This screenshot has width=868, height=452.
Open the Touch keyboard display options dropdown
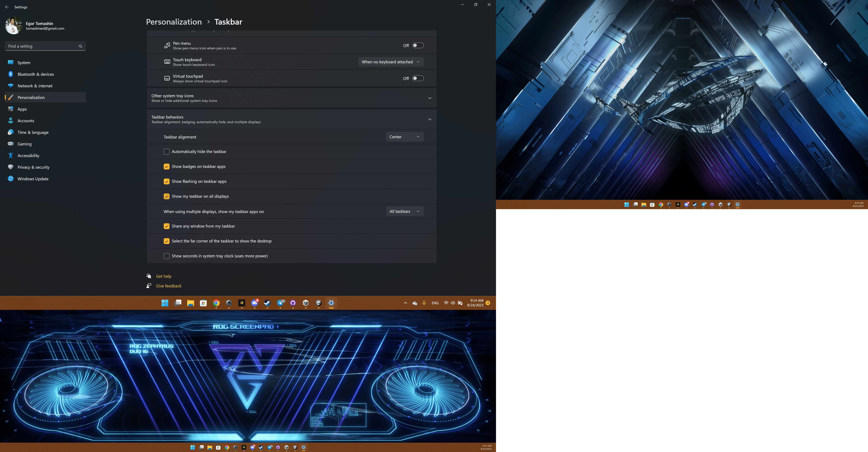(x=391, y=62)
